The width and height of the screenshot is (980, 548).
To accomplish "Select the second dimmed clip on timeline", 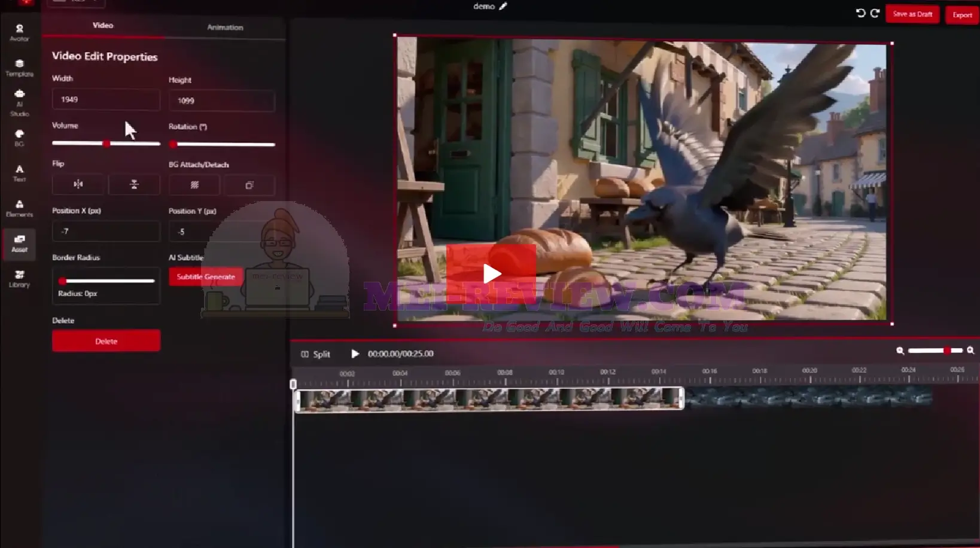I will 809,397.
